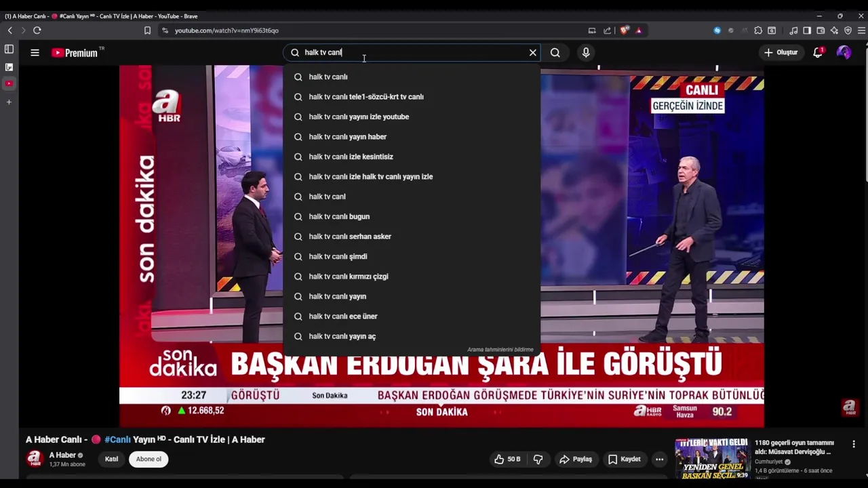Open the A Haber channel name link

pyautogui.click(x=62, y=455)
